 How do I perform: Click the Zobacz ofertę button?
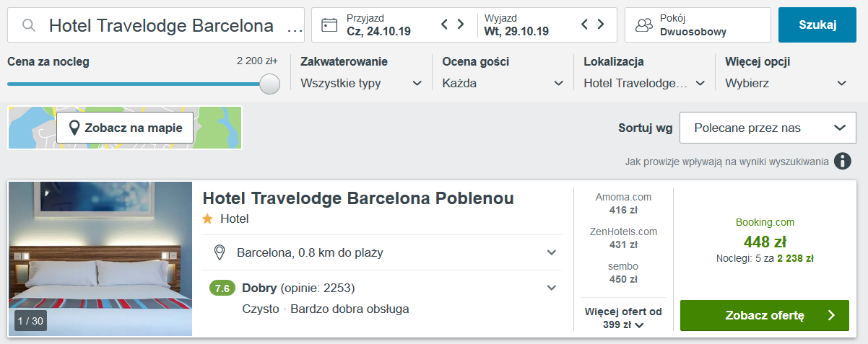pyautogui.click(x=765, y=315)
